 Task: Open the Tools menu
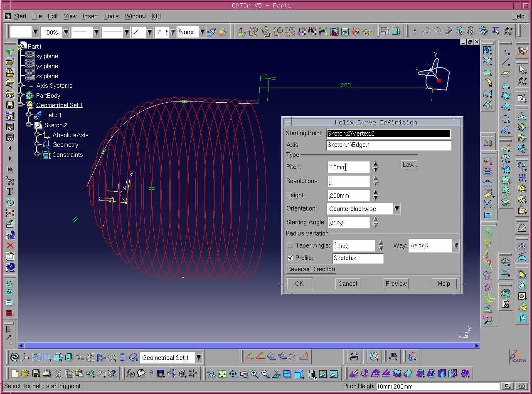111,16
